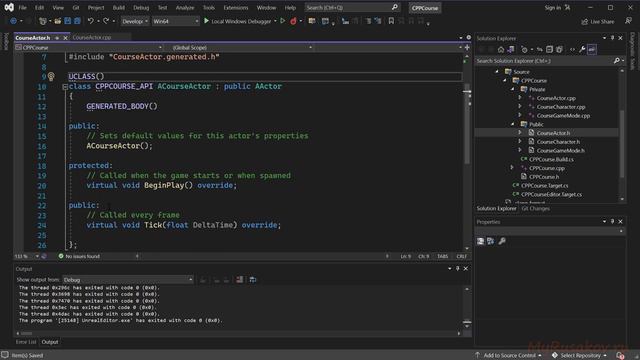Open the Debug menu
Viewport: 640px width, 360px height.
tap(141, 8)
